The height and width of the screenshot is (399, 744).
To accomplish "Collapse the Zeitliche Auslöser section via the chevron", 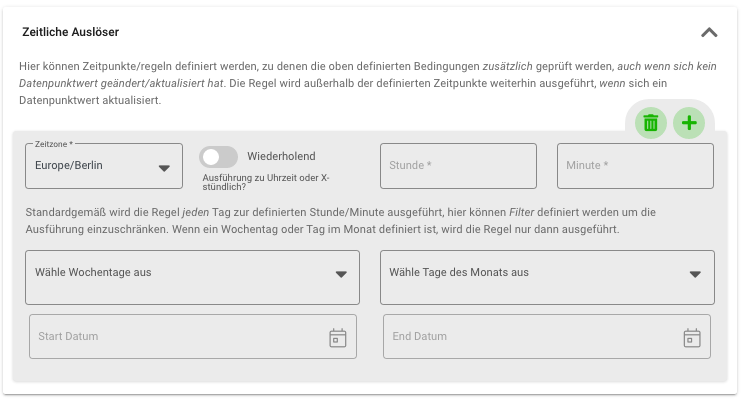I will [709, 32].
